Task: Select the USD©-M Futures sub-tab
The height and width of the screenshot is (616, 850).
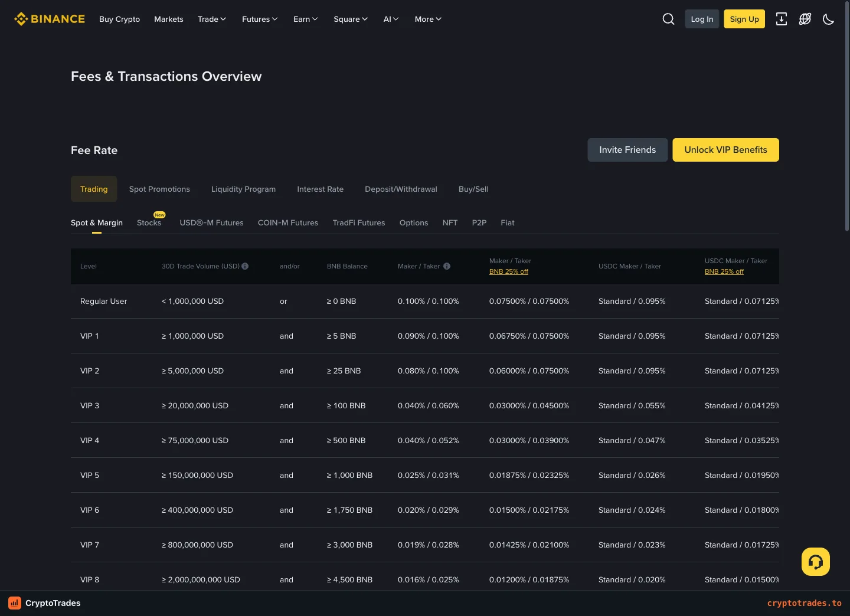Action: tap(211, 222)
